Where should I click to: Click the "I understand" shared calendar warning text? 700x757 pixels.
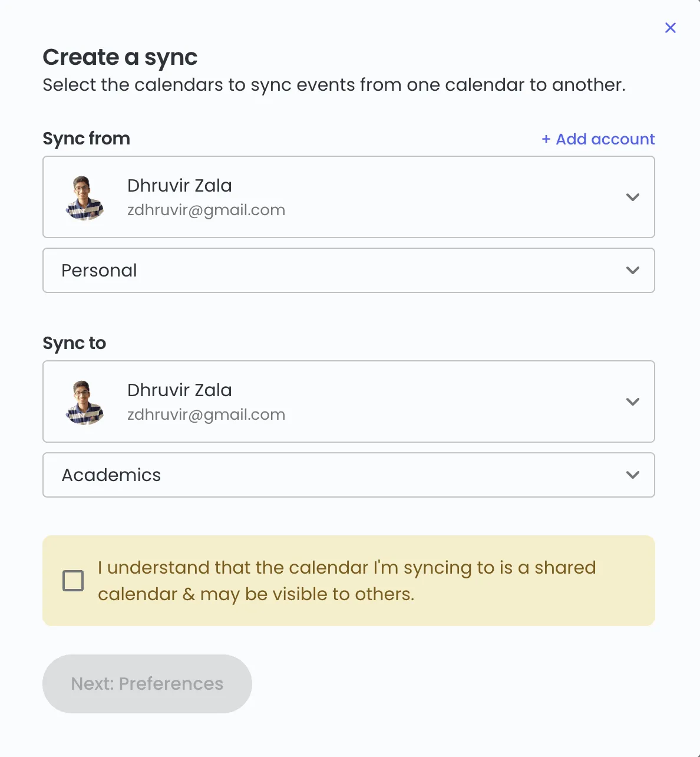pyautogui.click(x=347, y=581)
